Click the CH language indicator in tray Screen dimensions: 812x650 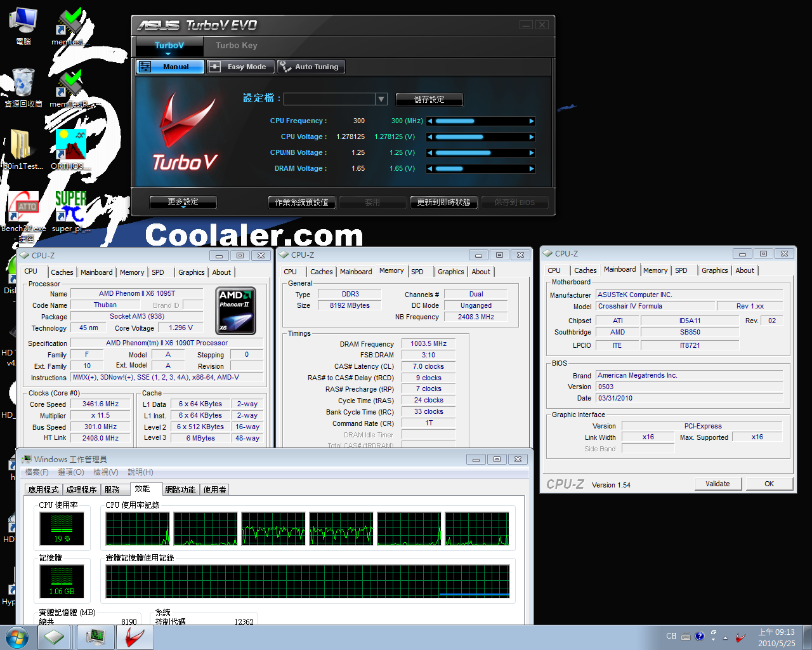pyautogui.click(x=671, y=636)
